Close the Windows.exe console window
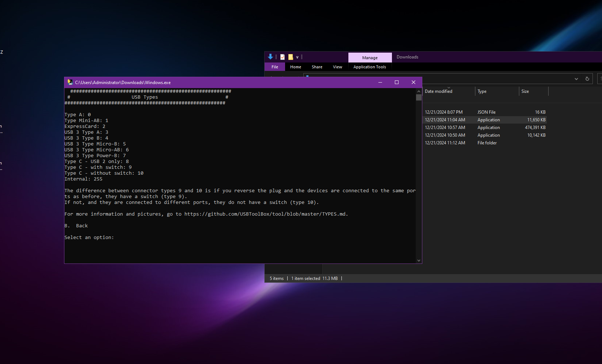This screenshot has height=364, width=602. 414,82
